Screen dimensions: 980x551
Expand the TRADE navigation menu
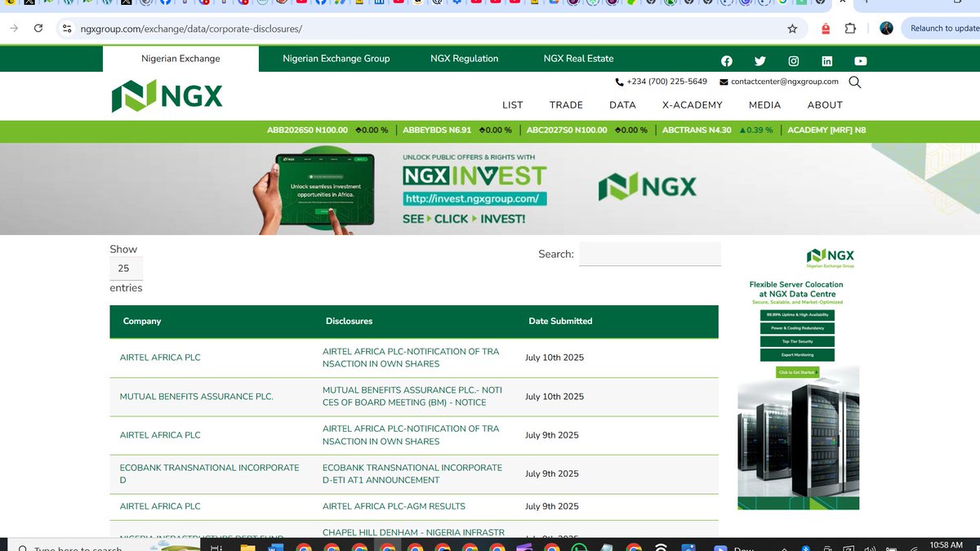point(566,105)
